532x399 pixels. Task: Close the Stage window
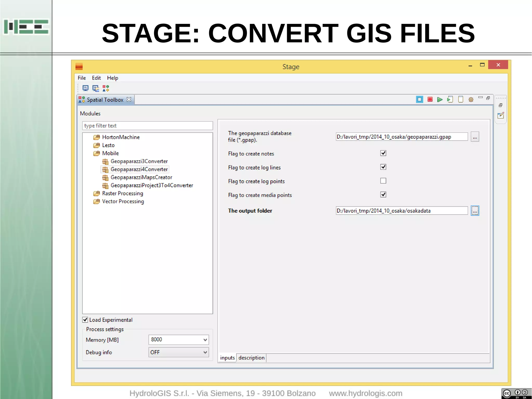(x=498, y=65)
